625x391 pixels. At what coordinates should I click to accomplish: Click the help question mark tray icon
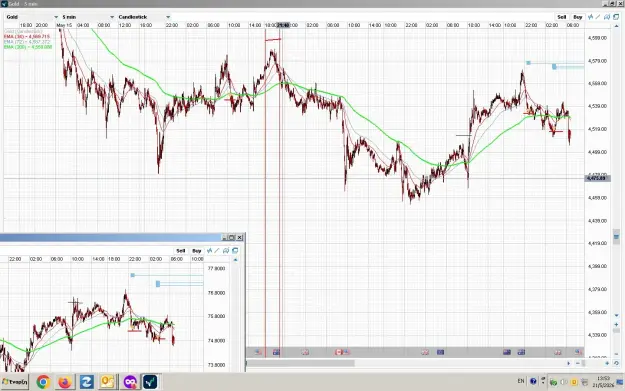click(x=533, y=381)
